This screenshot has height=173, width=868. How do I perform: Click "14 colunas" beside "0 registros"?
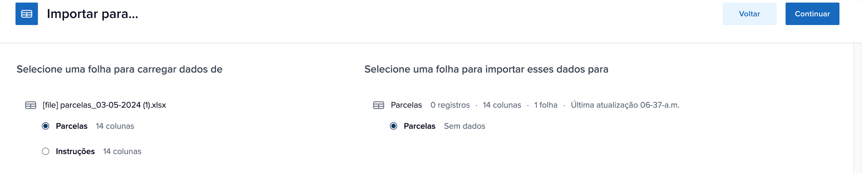pyautogui.click(x=502, y=105)
